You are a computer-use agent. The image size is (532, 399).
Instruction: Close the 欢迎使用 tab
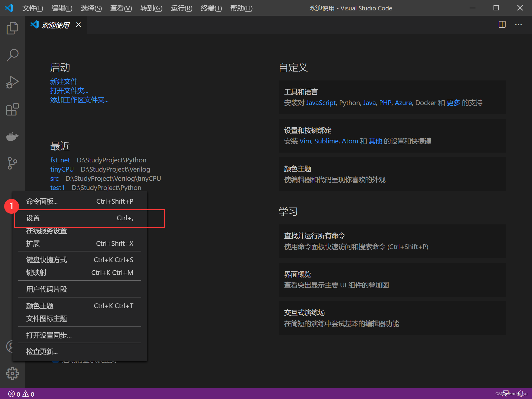[x=78, y=25]
